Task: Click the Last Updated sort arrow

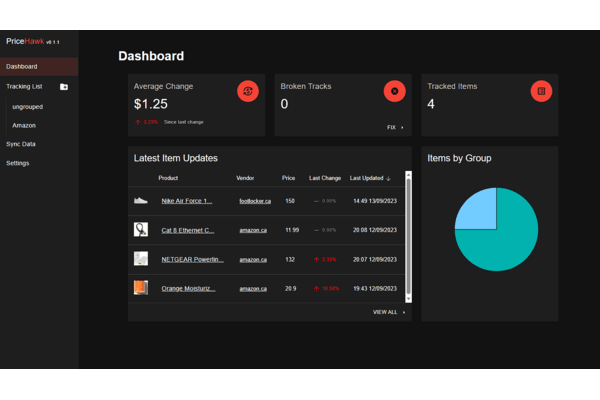Action: pyautogui.click(x=388, y=178)
